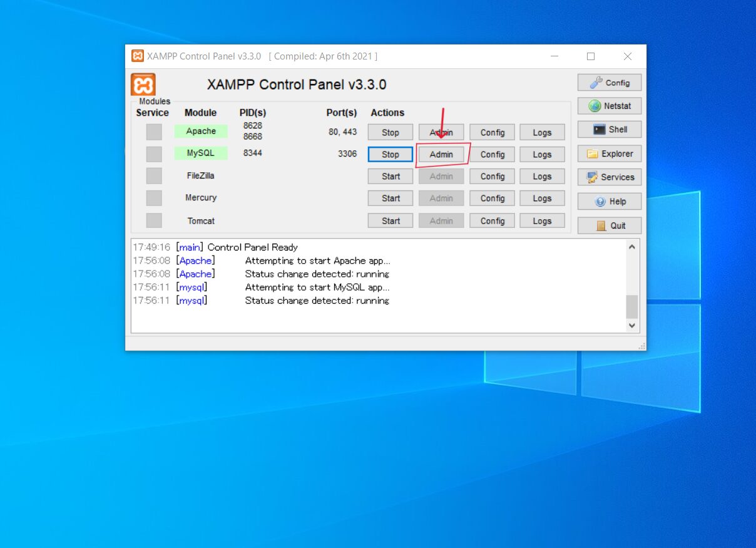Click log line 'Attempting to start Apache app...'
756x548 pixels.
click(318, 261)
